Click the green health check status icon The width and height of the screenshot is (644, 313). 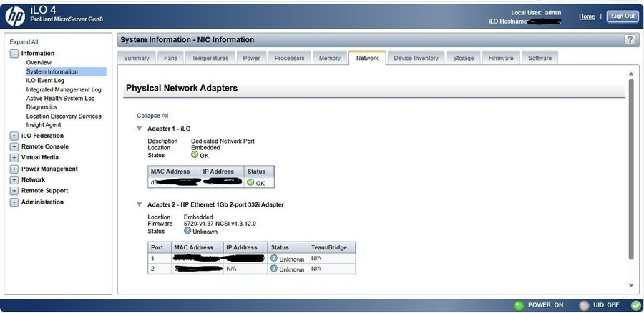[635, 305]
